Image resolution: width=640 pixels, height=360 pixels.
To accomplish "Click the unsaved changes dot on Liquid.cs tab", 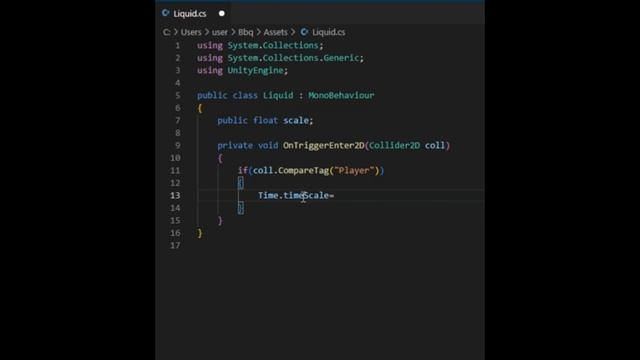I will [222, 13].
